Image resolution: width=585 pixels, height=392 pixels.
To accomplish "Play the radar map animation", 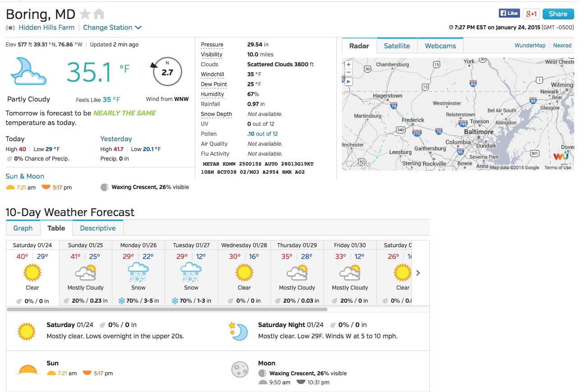I will (348, 82).
